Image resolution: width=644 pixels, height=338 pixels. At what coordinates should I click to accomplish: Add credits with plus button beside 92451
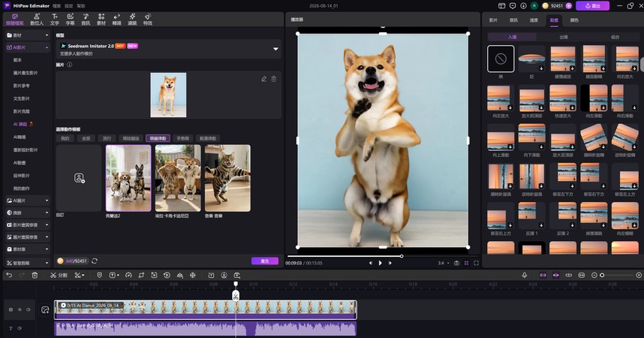pos(569,6)
